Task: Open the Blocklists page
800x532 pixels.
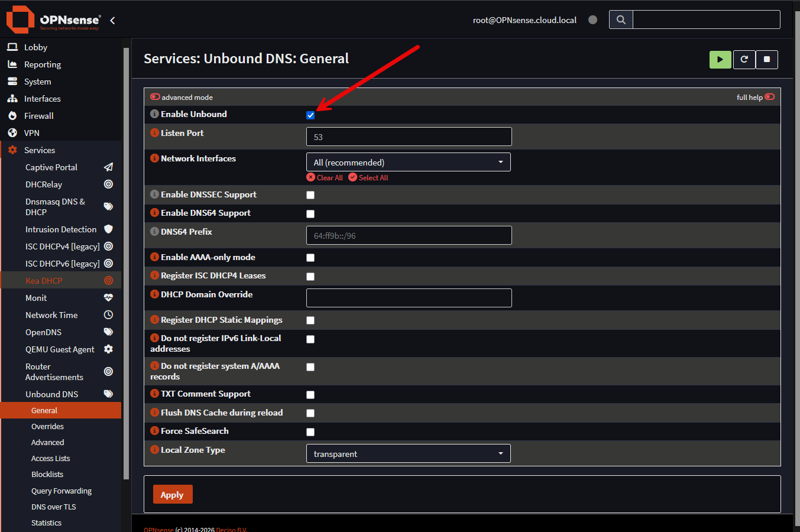Action: [61, 474]
